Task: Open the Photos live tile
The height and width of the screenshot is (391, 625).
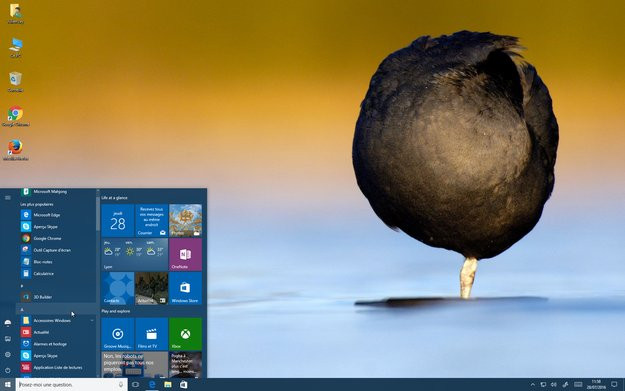Action: (x=185, y=220)
